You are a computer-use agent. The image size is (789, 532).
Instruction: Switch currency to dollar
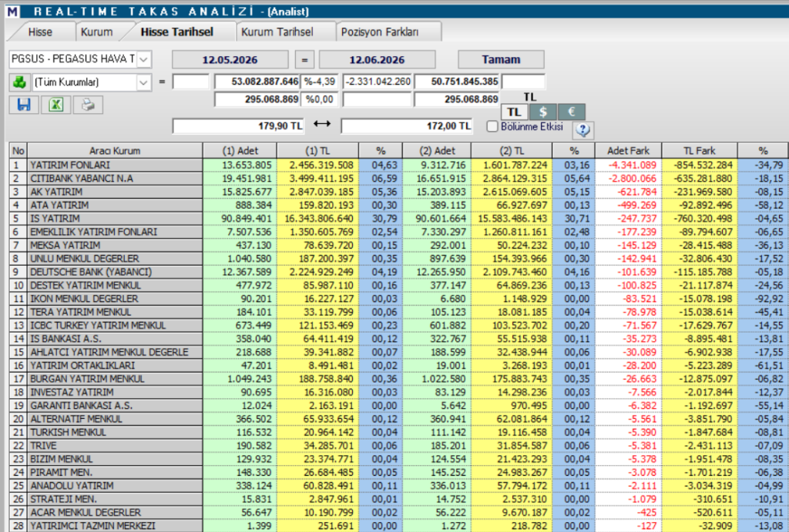543,112
